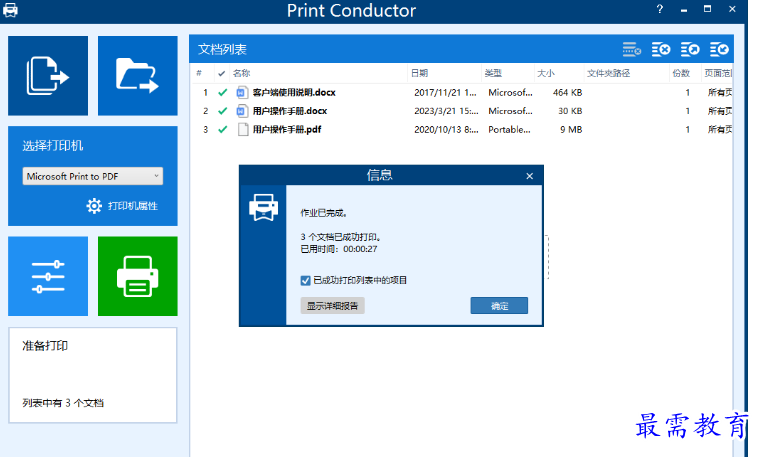Click the 已用时间: 00:00:27 text

pos(339,249)
